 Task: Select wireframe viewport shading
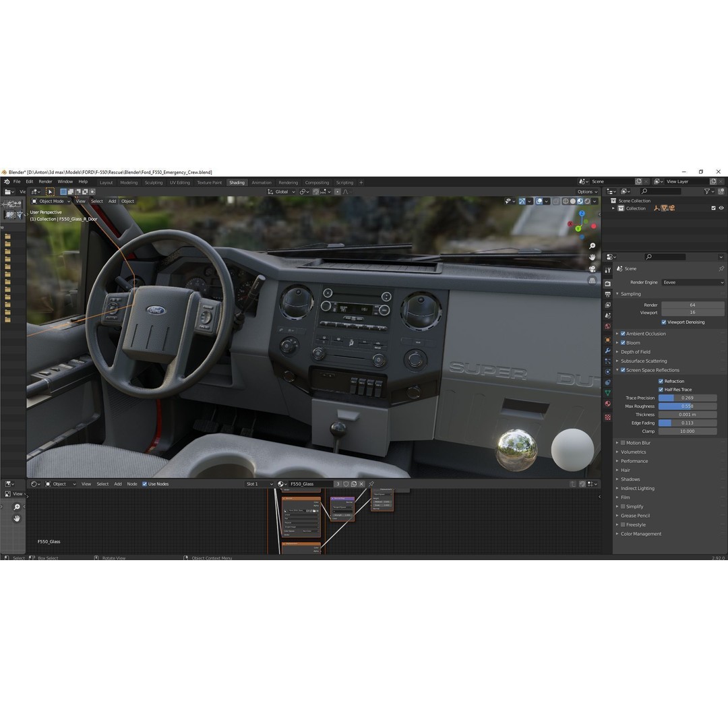[566, 202]
